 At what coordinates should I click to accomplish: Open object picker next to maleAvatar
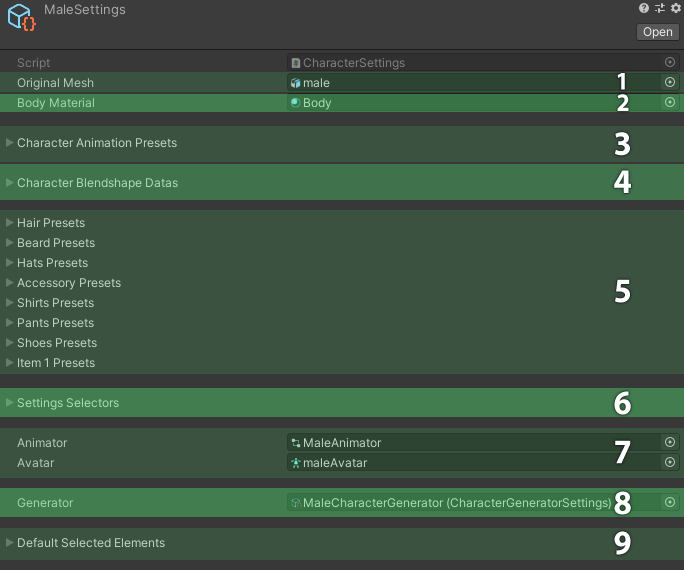(670, 462)
